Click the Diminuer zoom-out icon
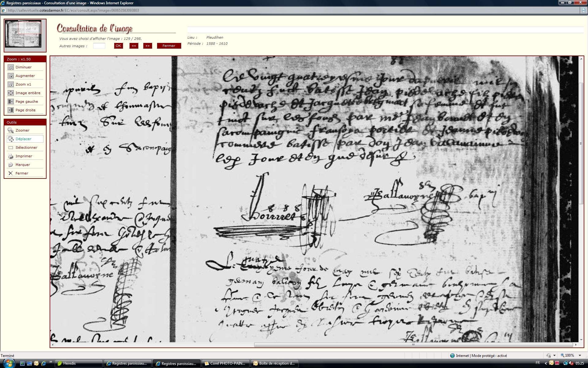This screenshot has width=588, height=368. 11,67
